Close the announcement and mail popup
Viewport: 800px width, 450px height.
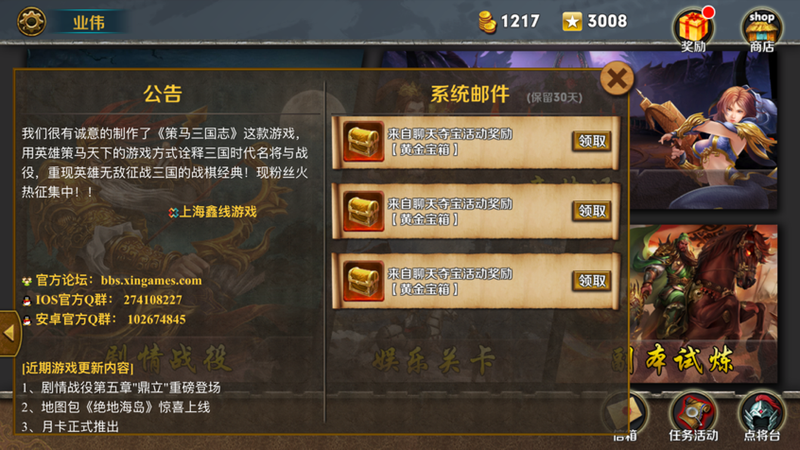coord(617,79)
